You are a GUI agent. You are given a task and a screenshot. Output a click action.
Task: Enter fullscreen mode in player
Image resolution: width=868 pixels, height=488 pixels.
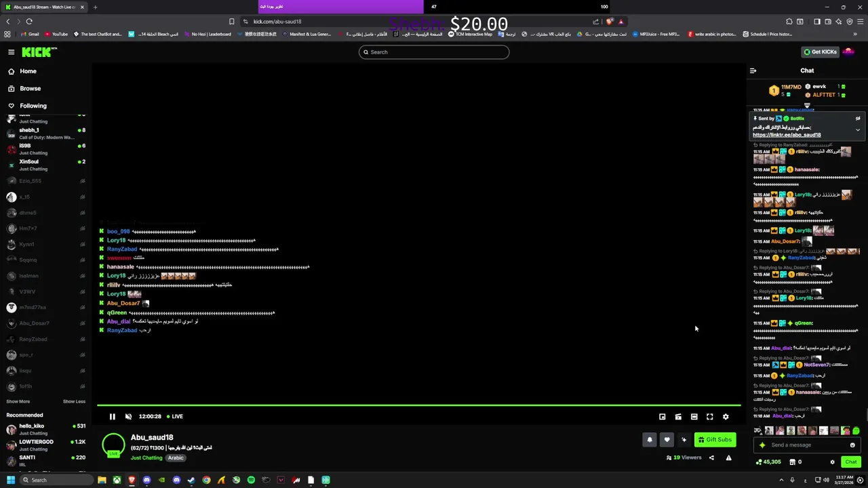[710, 417]
